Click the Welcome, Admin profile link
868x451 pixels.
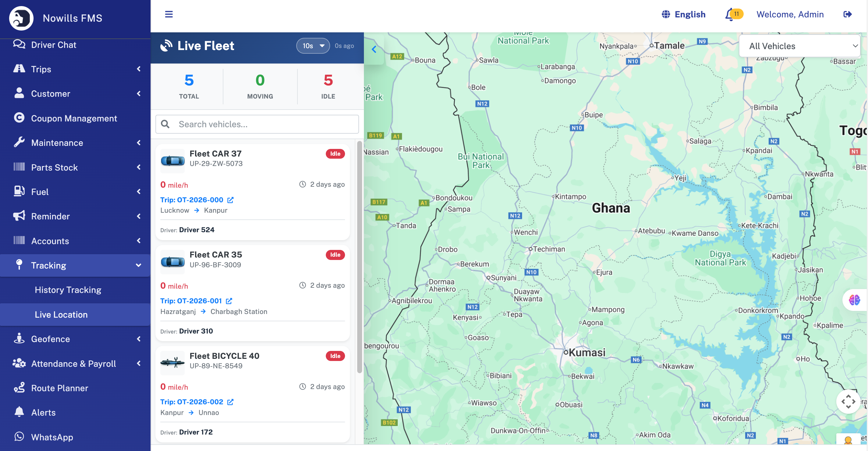[790, 14]
